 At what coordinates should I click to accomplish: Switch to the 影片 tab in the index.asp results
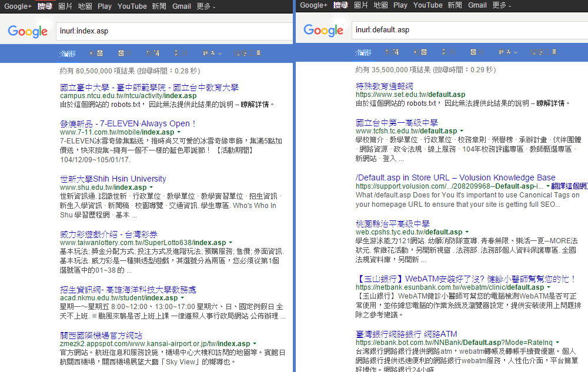point(181,53)
